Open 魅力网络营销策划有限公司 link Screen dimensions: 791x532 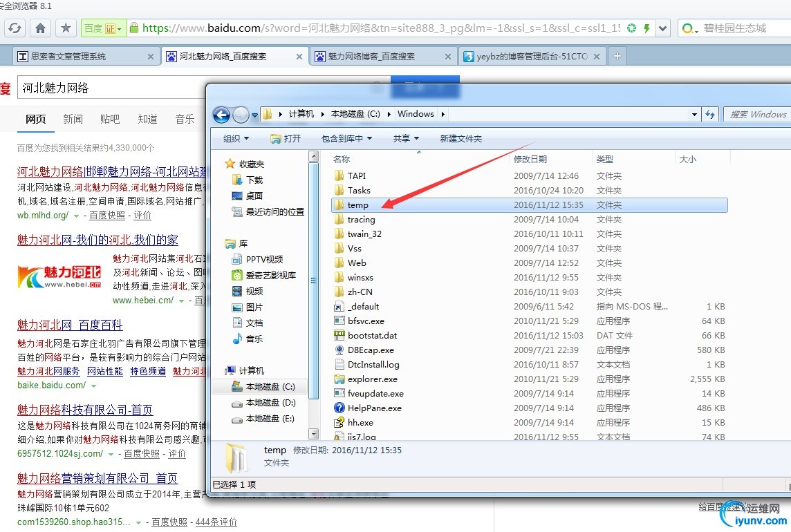97,478
